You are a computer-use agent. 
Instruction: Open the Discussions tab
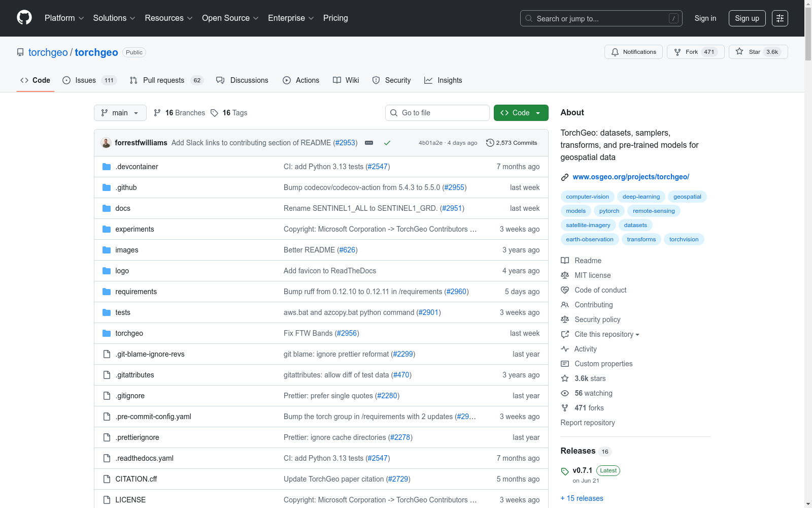tap(242, 80)
